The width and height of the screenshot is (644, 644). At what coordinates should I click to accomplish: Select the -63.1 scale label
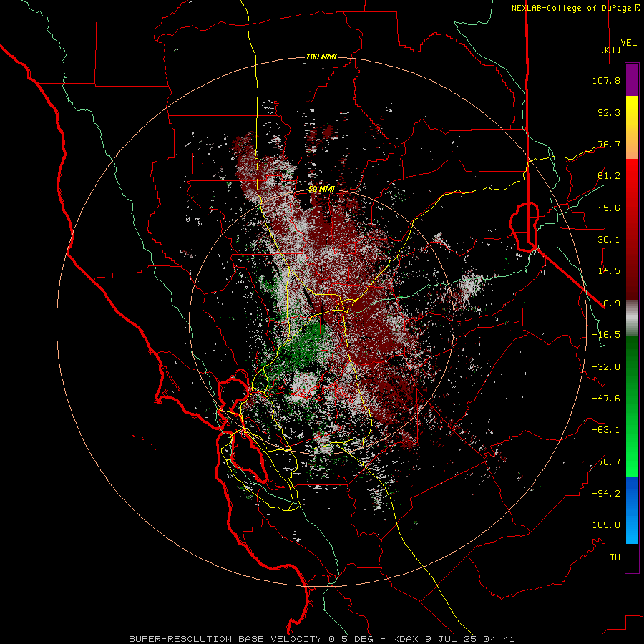pos(606,430)
